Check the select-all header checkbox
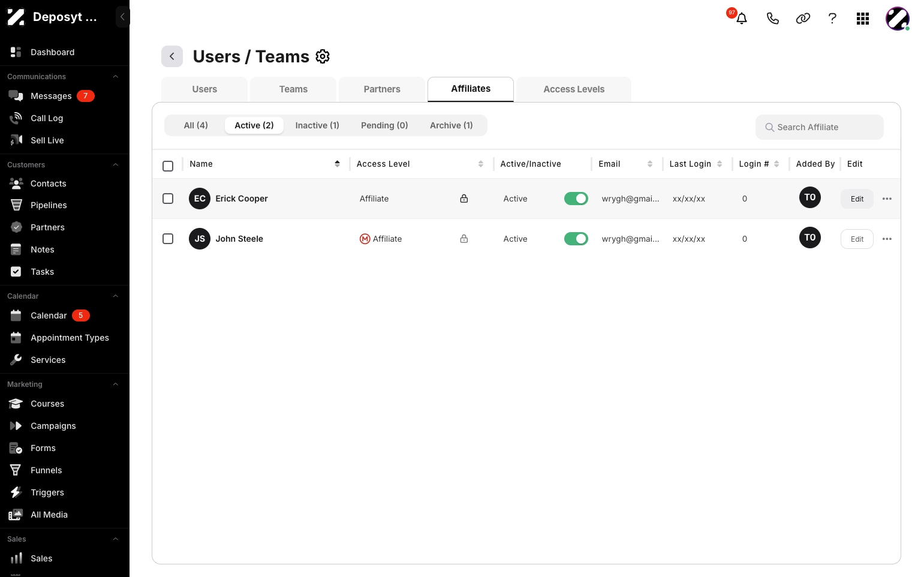 pos(168,166)
